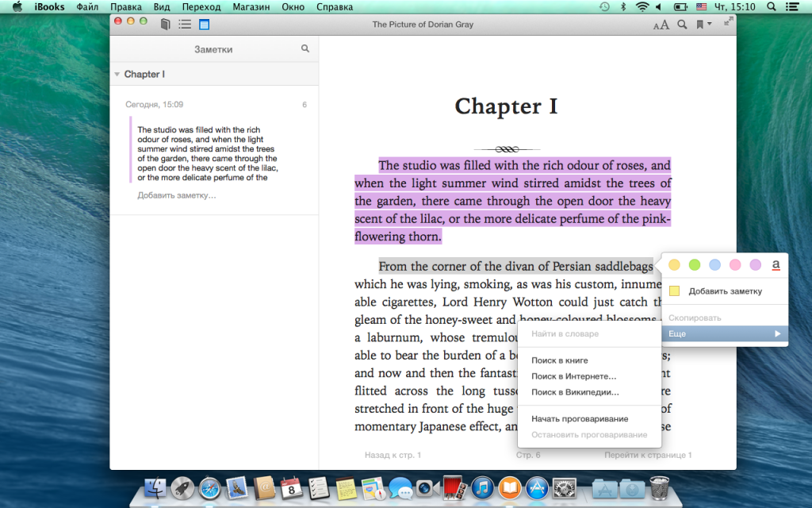Open the Справка menu
Screen dimensions: 812x508
(335, 6)
